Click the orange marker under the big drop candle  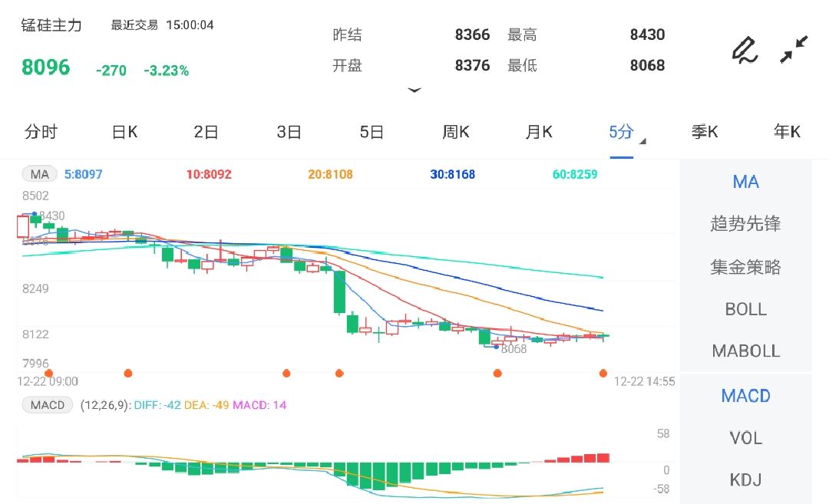(x=339, y=374)
